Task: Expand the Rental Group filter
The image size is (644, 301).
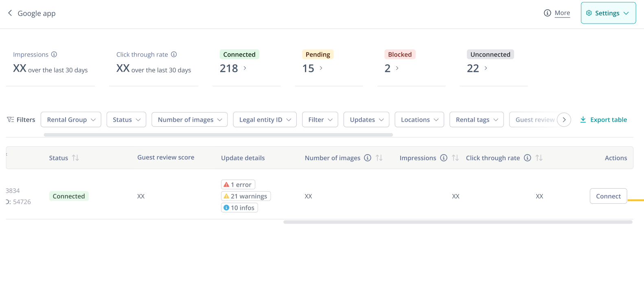Action: pos(71,120)
